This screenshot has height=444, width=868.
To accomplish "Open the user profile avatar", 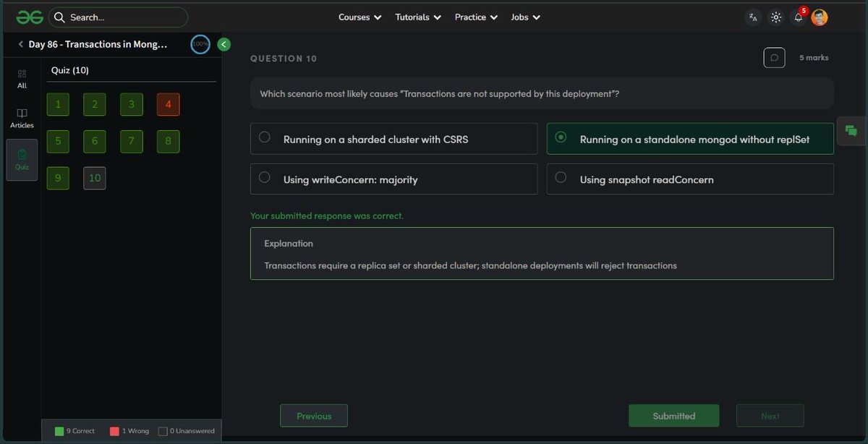I will pos(820,17).
